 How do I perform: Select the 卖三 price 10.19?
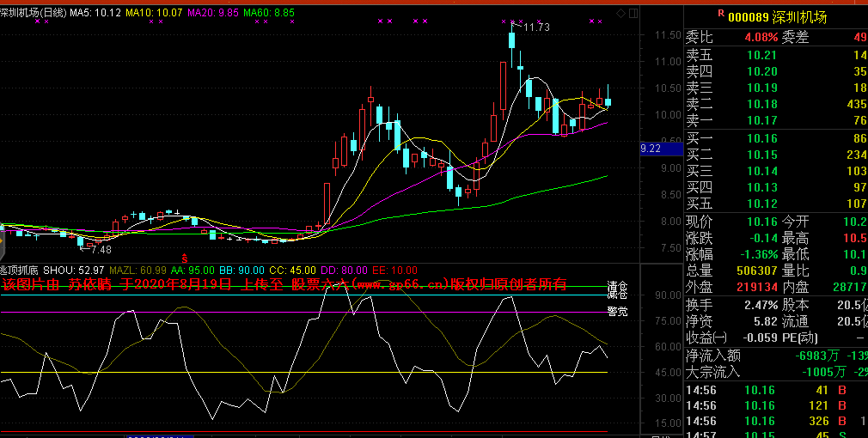tap(762, 88)
